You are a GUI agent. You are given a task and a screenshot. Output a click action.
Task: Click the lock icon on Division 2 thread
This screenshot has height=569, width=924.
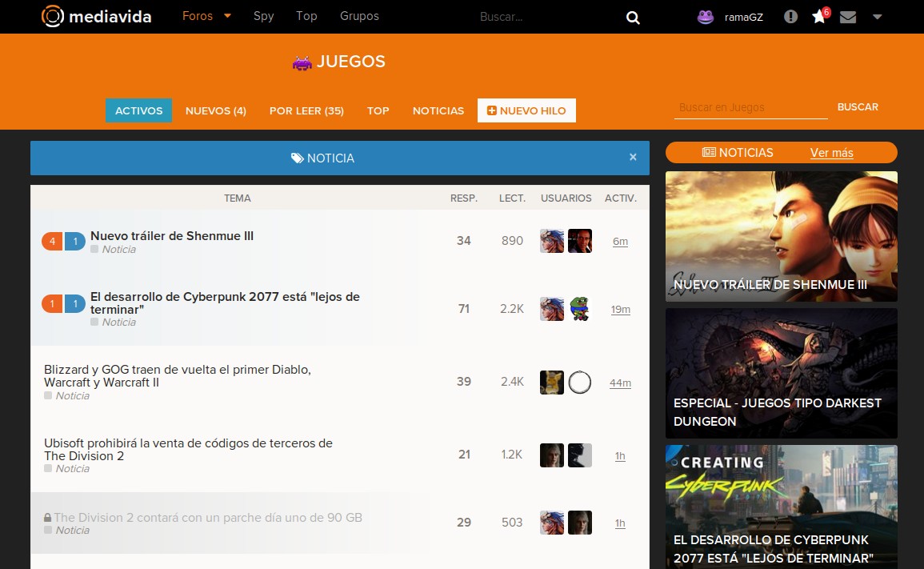click(x=48, y=517)
